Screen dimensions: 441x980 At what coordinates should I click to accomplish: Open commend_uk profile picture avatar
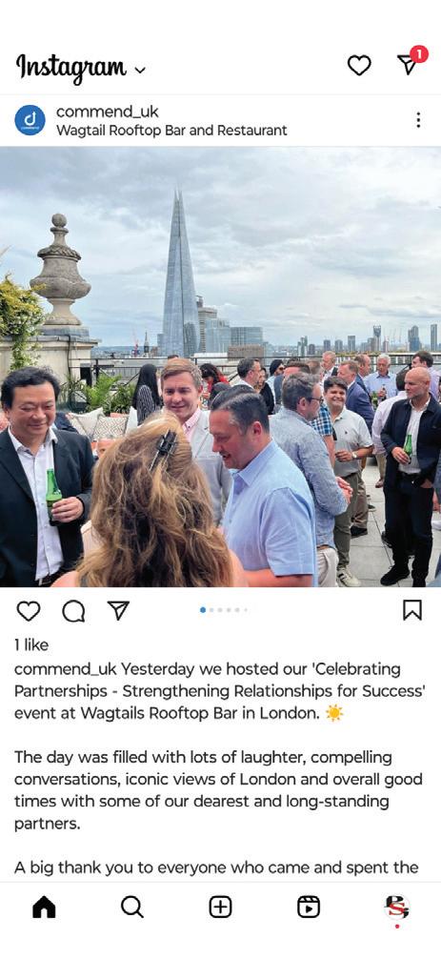pos(30,120)
